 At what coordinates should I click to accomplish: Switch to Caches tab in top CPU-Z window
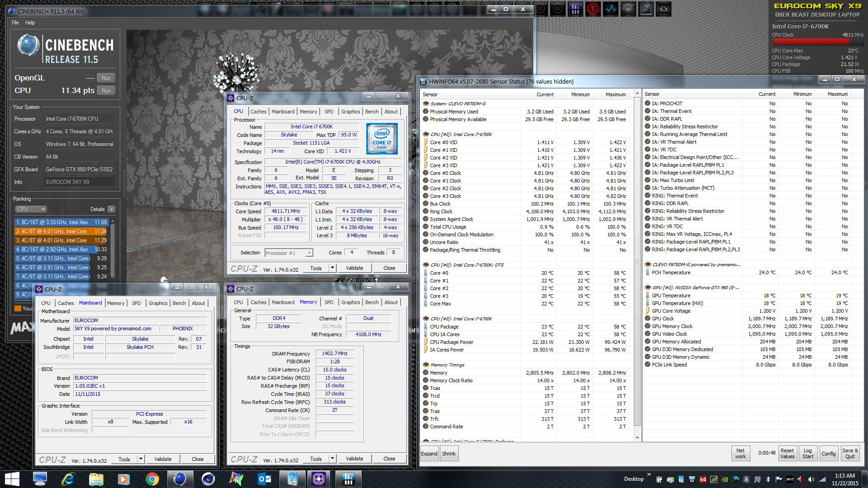pyautogui.click(x=259, y=112)
